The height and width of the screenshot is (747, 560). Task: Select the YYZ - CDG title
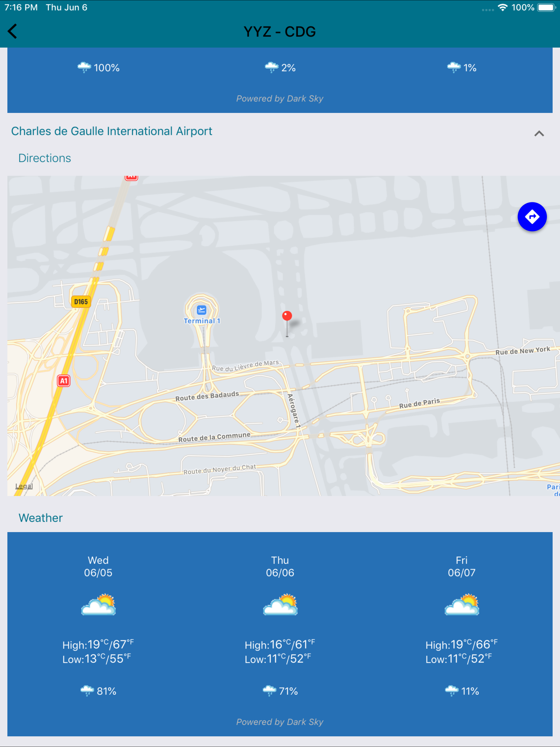pos(280,32)
